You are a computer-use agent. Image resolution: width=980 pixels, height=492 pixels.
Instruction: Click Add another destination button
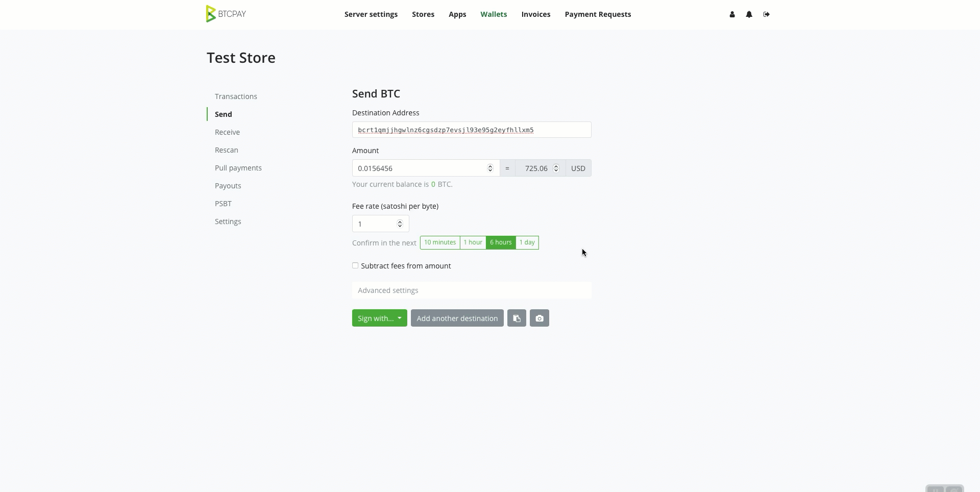coord(457,318)
